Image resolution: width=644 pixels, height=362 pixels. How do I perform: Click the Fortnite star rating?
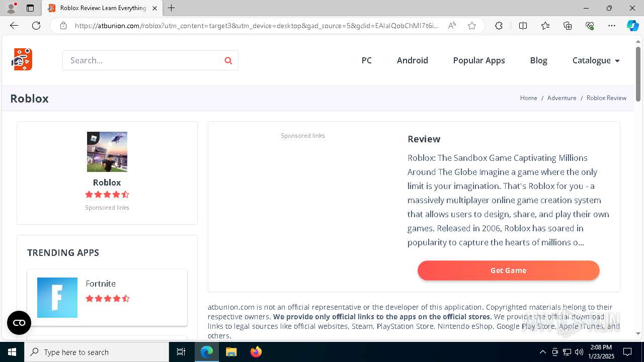(108, 299)
